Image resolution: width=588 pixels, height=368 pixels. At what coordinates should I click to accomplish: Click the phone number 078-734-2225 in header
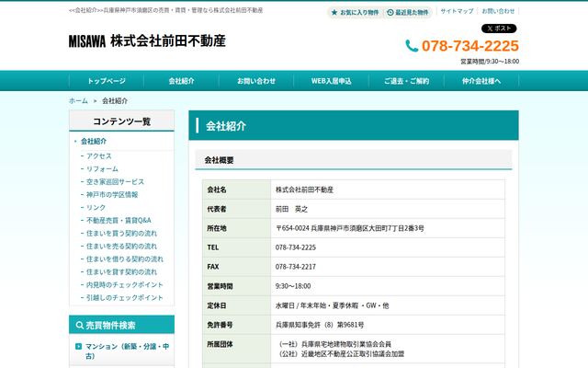(x=470, y=46)
